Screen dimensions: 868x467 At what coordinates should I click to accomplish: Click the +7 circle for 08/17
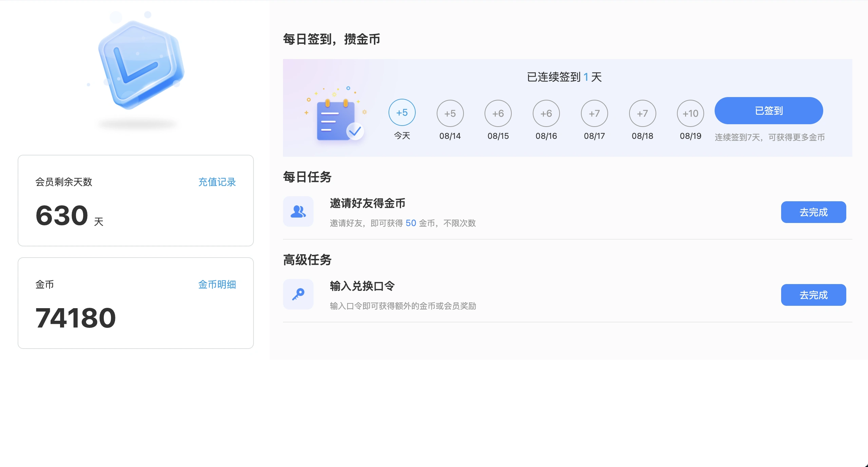594,113
